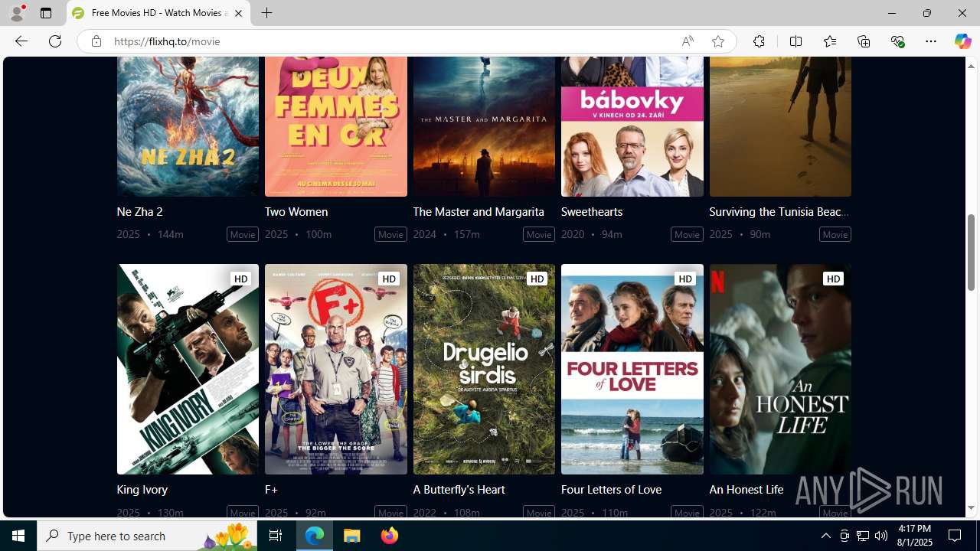The width and height of the screenshot is (980, 551).
Task: Open tab actions menu icon
Action: click(x=46, y=13)
